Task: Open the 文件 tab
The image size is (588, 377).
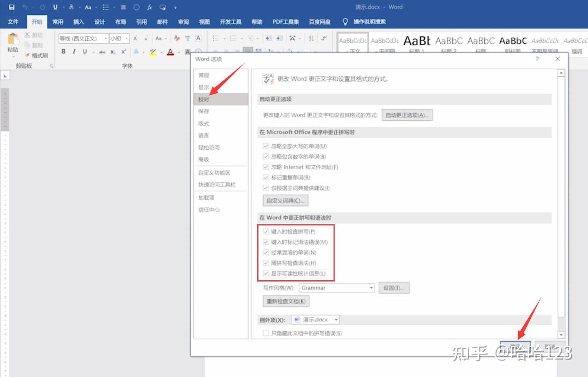Action: point(13,22)
